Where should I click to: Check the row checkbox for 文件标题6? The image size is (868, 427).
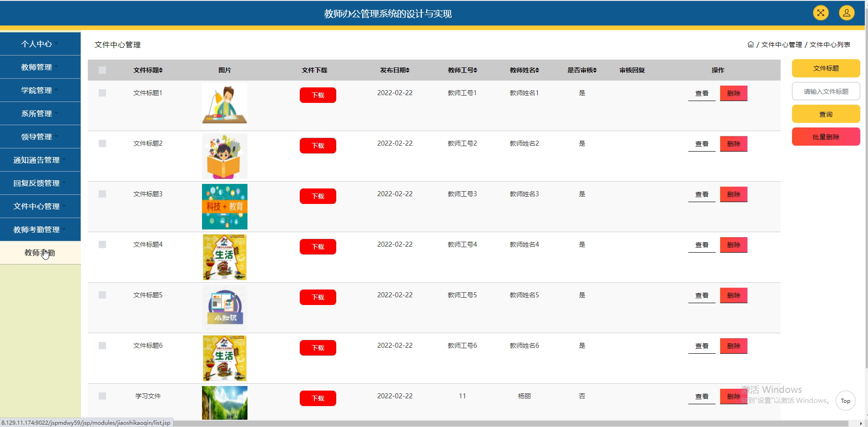click(x=102, y=346)
